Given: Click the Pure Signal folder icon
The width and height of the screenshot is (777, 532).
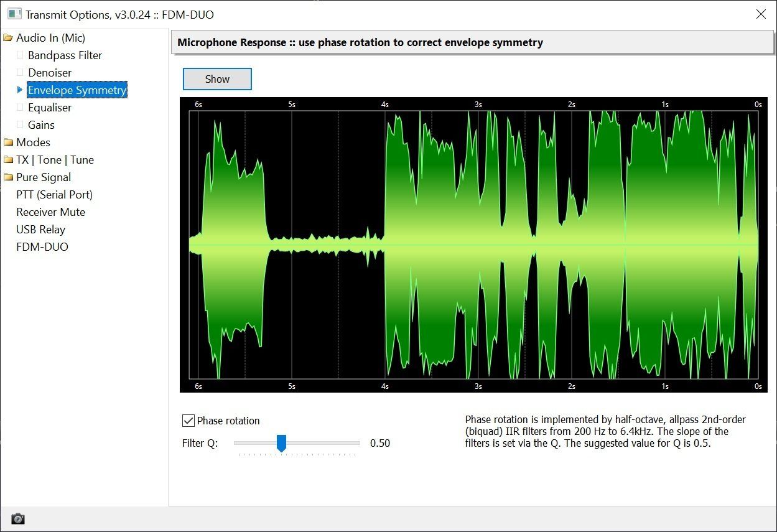Looking at the screenshot, I should tap(8, 177).
